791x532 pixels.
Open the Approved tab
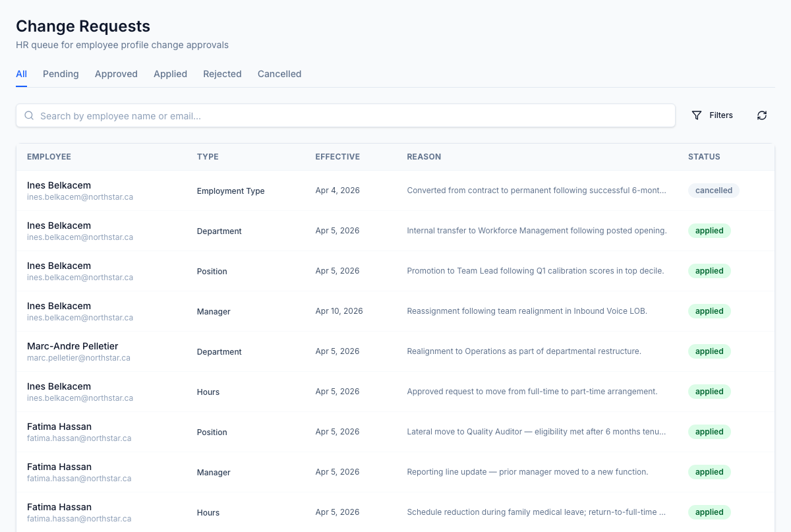click(x=116, y=74)
